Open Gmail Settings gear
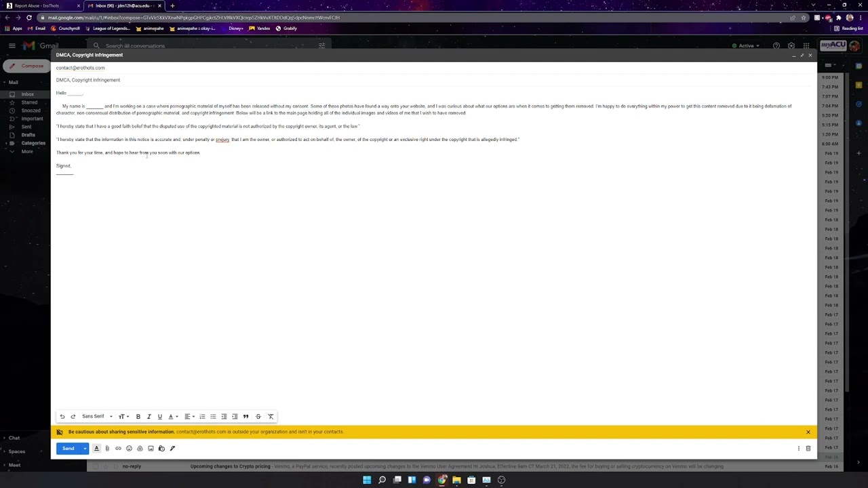The image size is (868, 488). 791,45
